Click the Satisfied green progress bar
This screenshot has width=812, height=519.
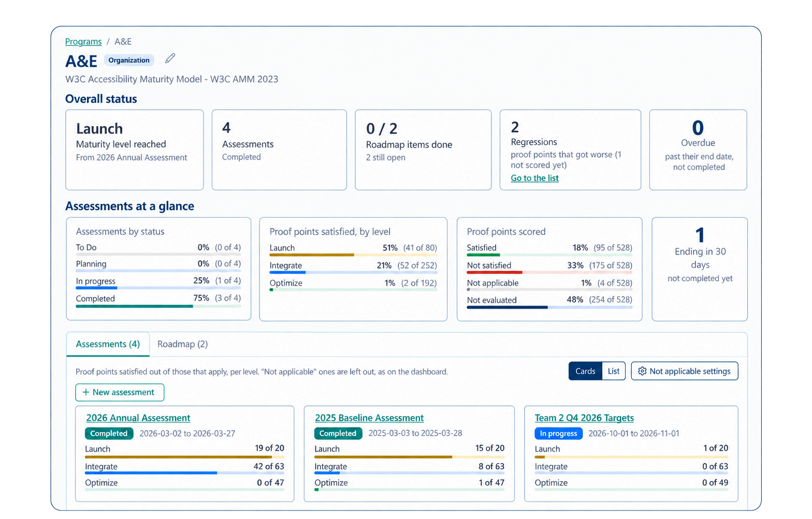tap(549, 255)
